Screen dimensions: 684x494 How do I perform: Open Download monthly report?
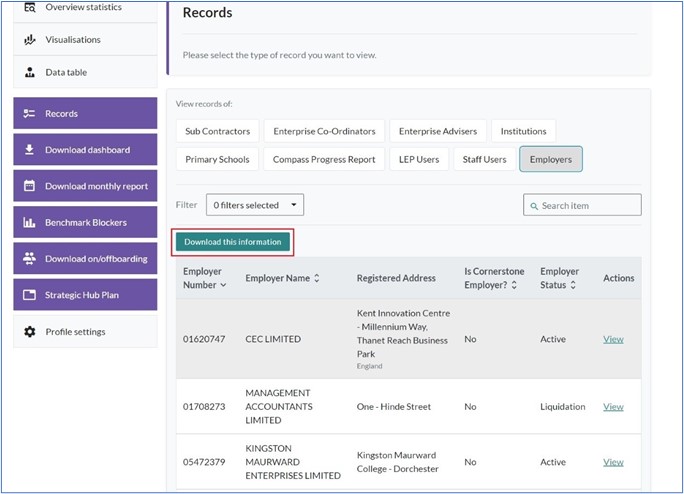click(x=85, y=186)
